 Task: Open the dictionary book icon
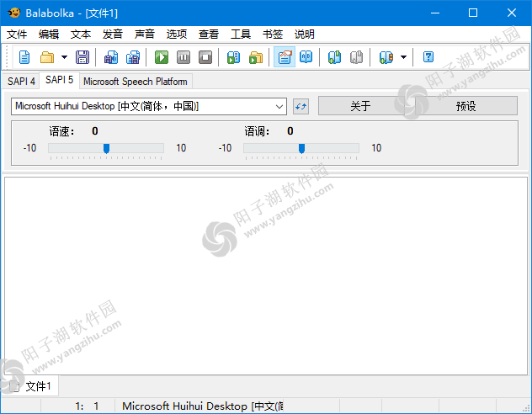(306, 57)
